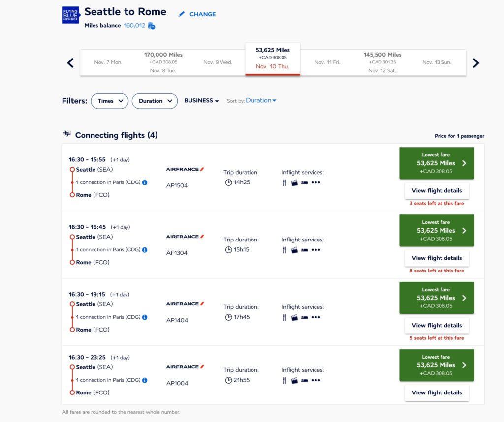Open the Times filter dropdown
Image resolution: width=504 pixels, height=422 pixels.
point(109,101)
